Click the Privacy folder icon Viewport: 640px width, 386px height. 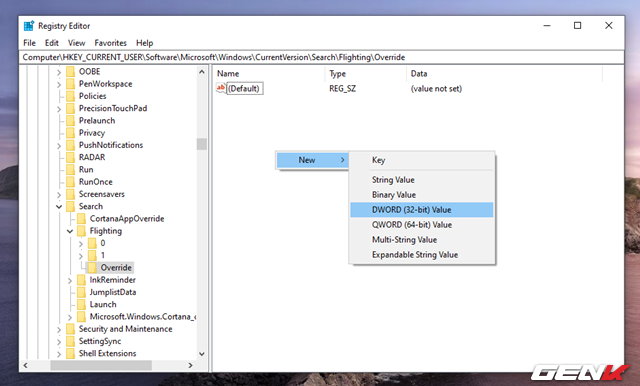71,133
